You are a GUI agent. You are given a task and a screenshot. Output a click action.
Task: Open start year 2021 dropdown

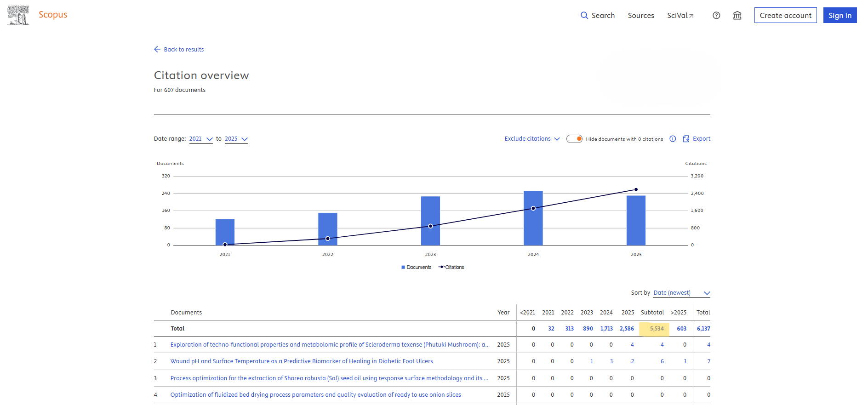(x=201, y=139)
